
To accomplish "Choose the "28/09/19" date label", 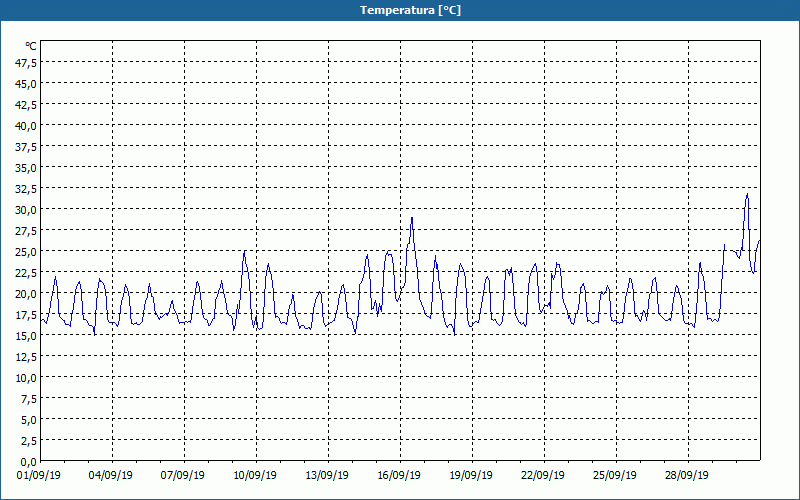I will 686,476.
